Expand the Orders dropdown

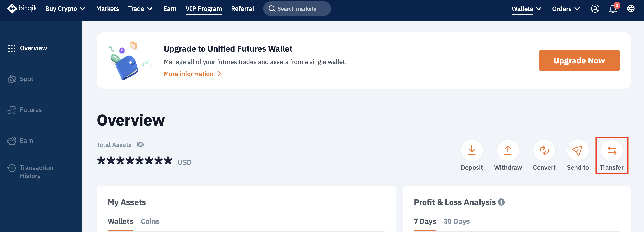coord(566,9)
